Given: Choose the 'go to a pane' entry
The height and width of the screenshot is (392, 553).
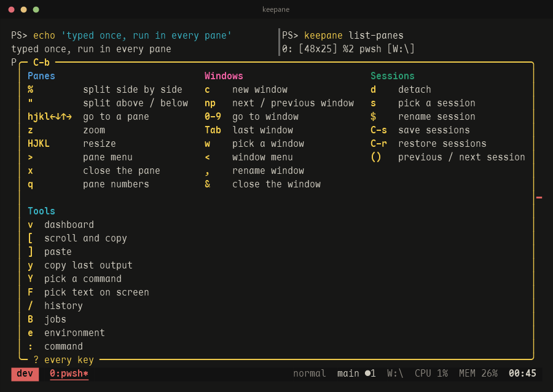Looking at the screenshot, I should (x=116, y=117).
